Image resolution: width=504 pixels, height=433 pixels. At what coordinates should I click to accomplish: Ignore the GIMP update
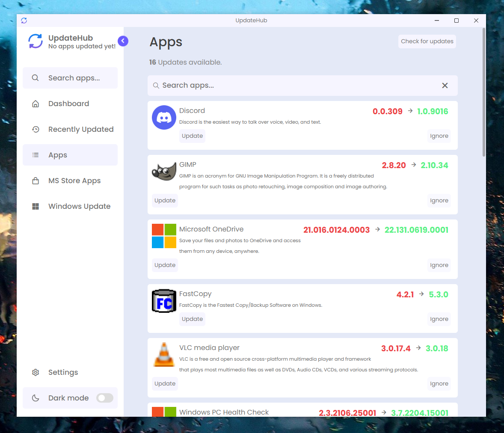(x=439, y=201)
